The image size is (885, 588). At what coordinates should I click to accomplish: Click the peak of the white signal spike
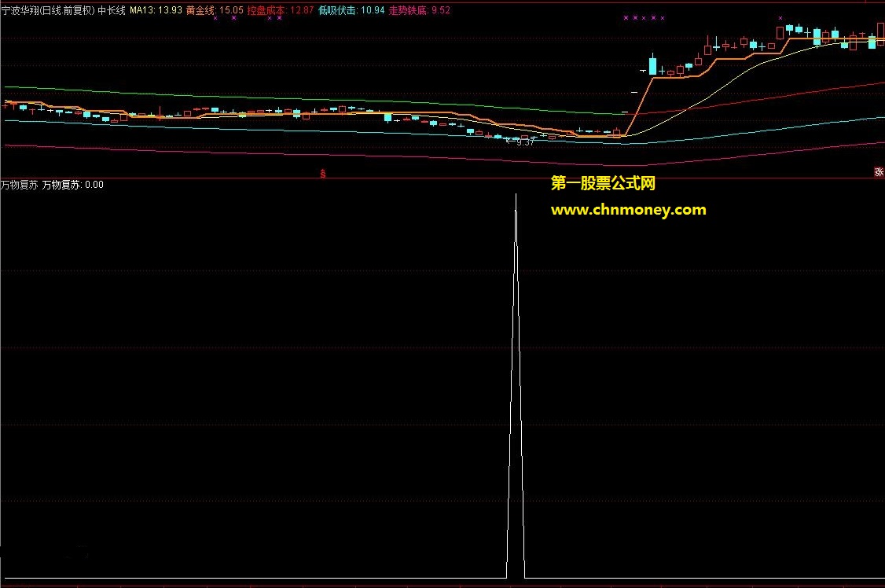pyautogui.click(x=516, y=195)
